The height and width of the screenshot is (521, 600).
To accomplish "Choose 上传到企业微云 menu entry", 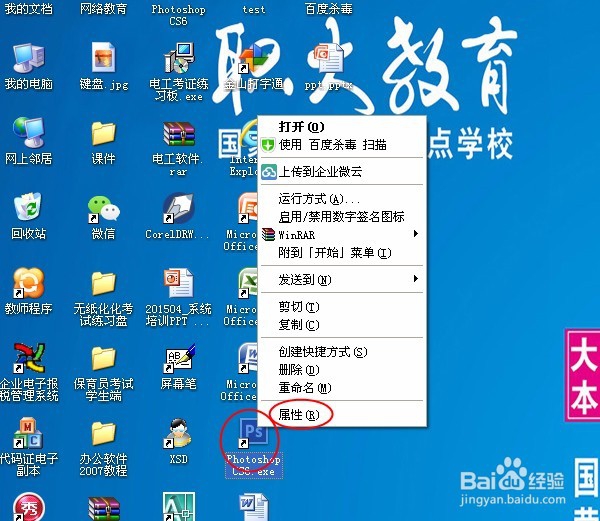I will tap(342, 172).
